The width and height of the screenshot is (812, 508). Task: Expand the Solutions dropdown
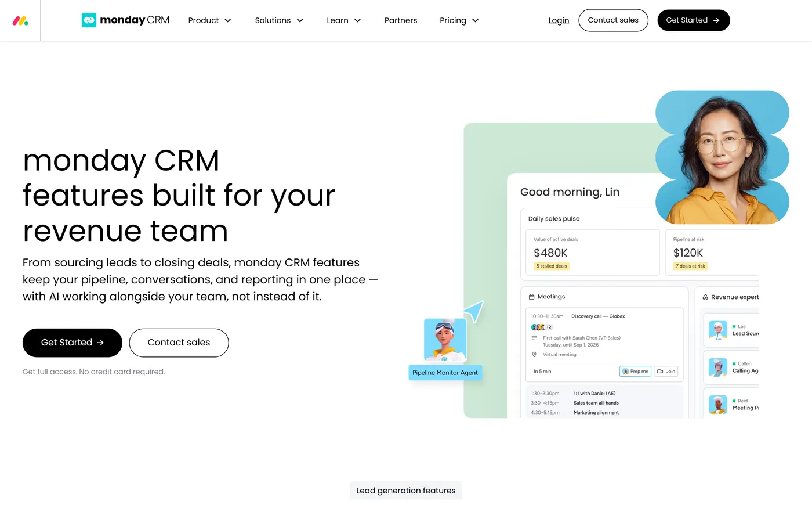click(x=279, y=20)
